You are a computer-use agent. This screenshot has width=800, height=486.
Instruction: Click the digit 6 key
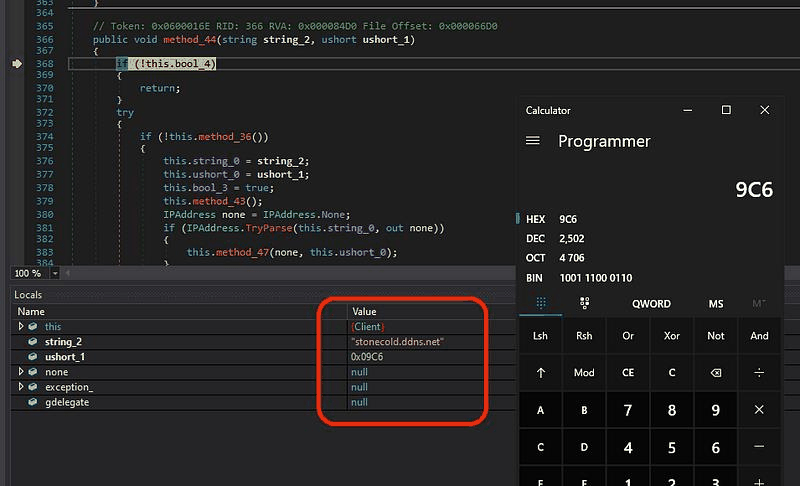(715, 447)
